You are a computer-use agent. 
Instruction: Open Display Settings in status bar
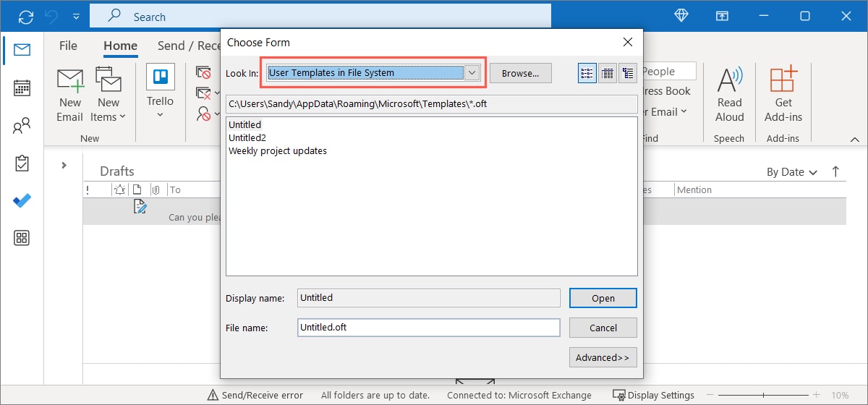(x=654, y=395)
